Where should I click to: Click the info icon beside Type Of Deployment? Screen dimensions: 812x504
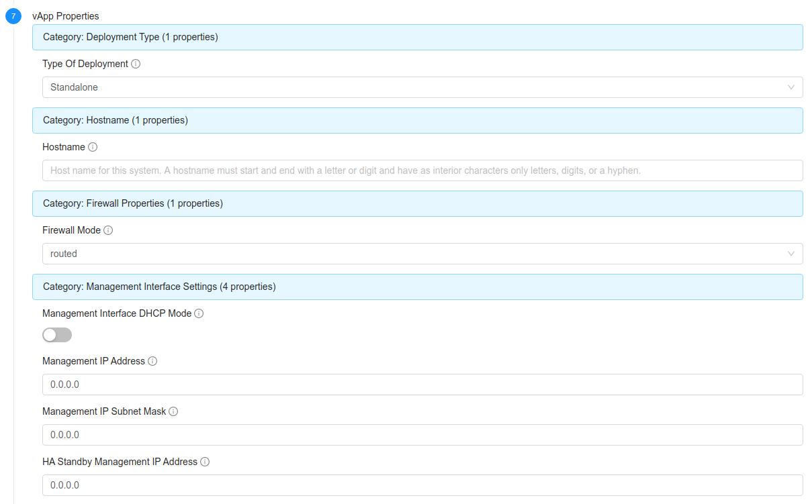pos(136,63)
